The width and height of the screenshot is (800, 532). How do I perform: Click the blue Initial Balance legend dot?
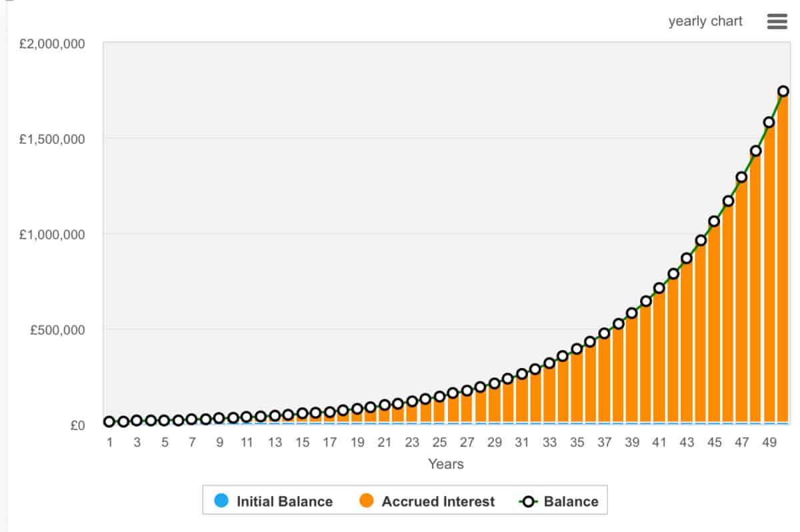[x=222, y=501]
